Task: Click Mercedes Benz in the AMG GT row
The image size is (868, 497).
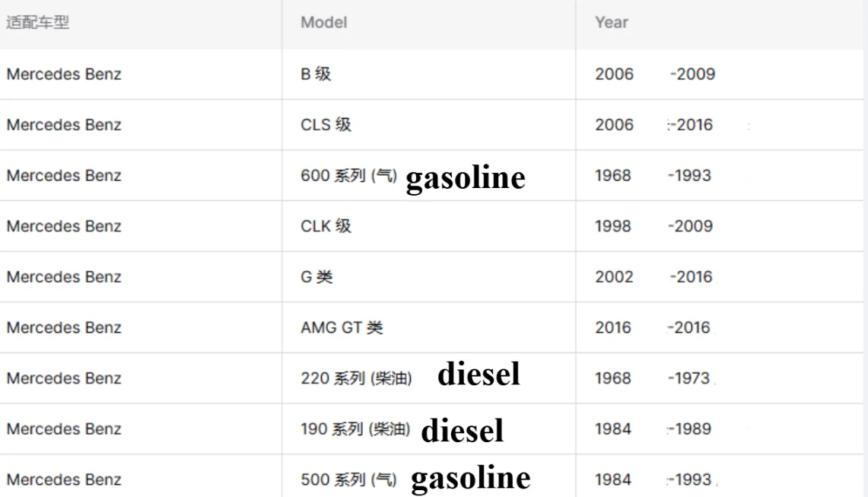Action: 64,327
